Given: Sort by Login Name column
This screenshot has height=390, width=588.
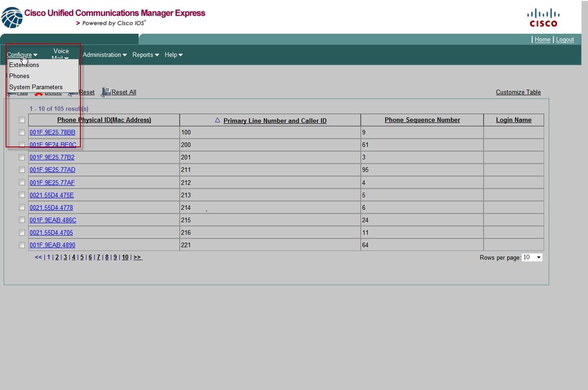Looking at the screenshot, I should (514, 120).
